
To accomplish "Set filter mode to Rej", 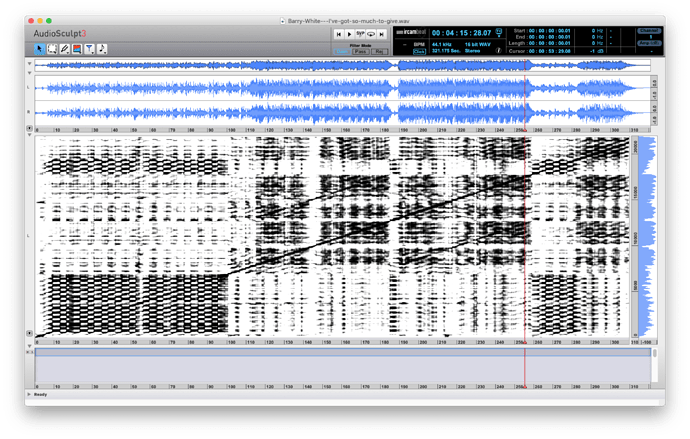I will click(379, 51).
